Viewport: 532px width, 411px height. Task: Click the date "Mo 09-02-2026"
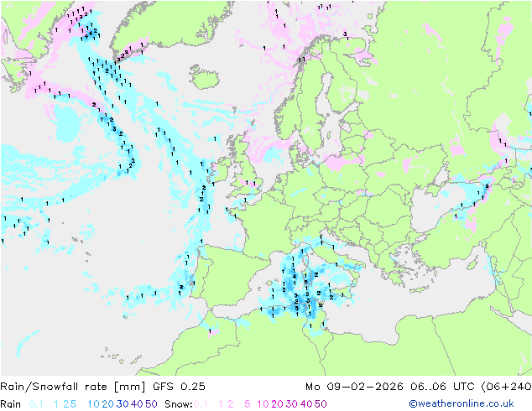pyautogui.click(x=354, y=387)
